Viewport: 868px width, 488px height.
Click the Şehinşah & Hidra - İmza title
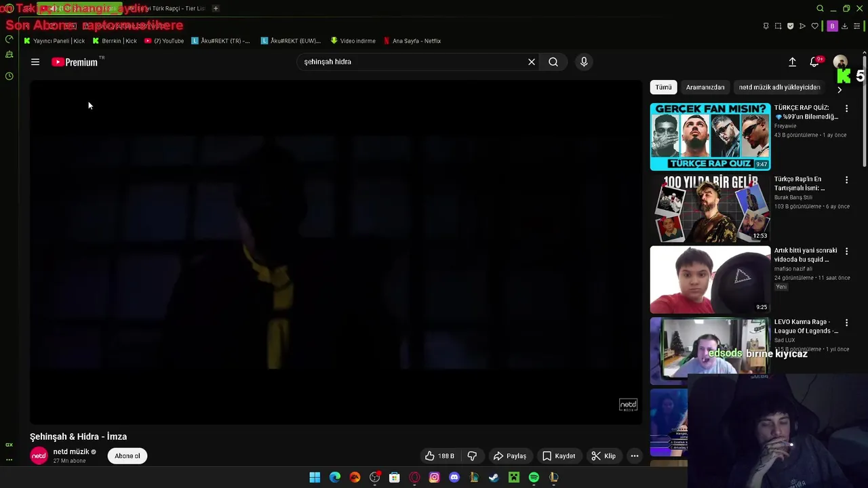click(x=78, y=436)
